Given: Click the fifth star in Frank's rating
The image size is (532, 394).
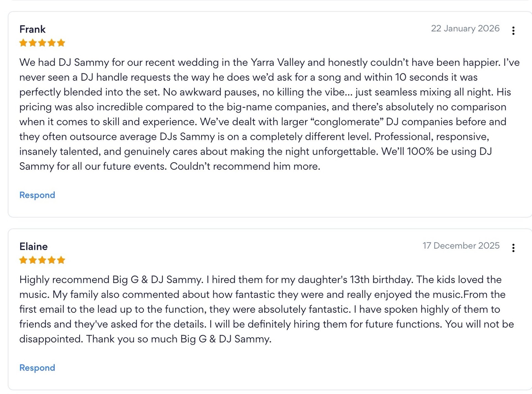Looking at the screenshot, I should (61, 43).
